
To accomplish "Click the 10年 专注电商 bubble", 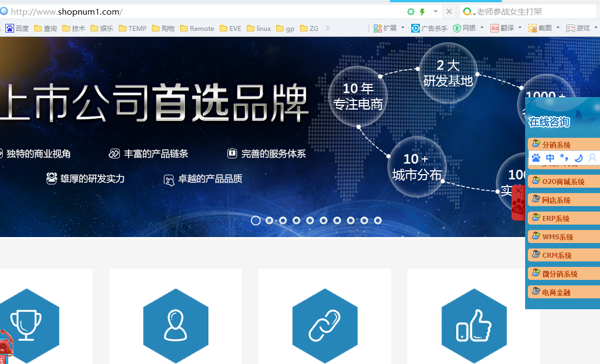I will pyautogui.click(x=358, y=96).
